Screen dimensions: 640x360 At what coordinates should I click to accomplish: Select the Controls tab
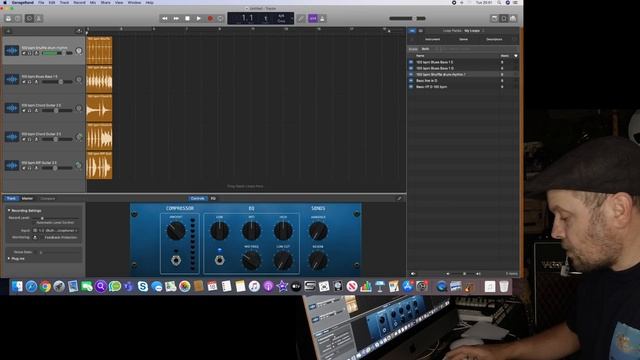(198, 198)
